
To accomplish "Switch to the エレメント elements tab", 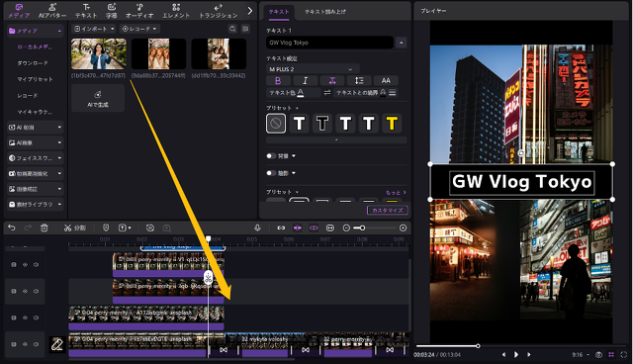I will (x=176, y=11).
